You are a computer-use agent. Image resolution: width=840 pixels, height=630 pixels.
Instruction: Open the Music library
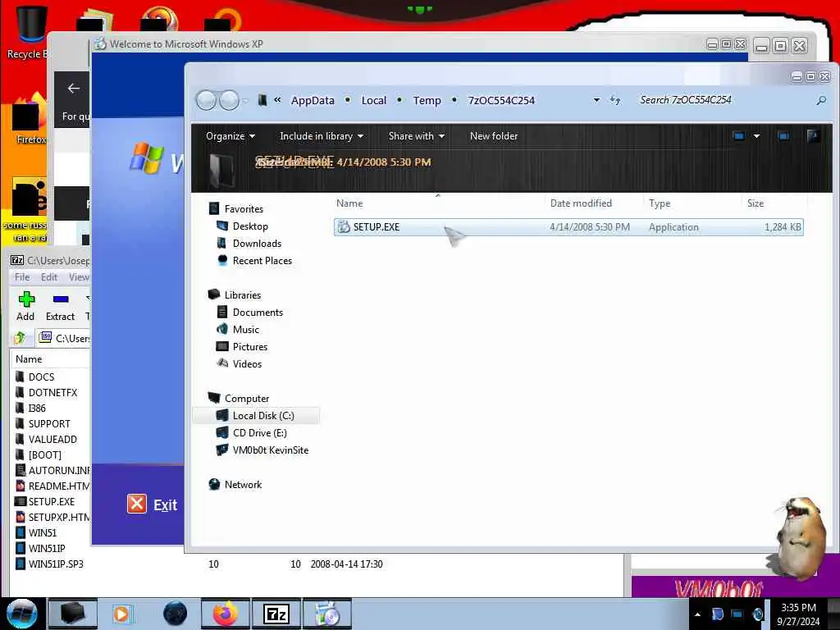coord(246,330)
